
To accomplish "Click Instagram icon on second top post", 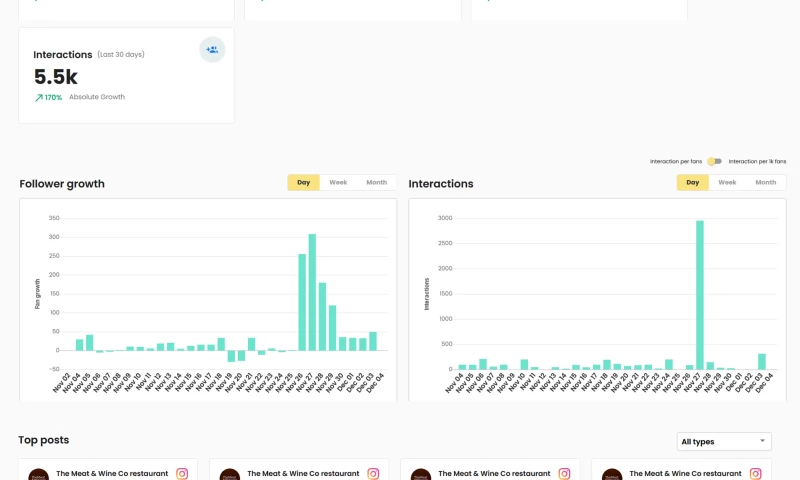I will coord(373,474).
